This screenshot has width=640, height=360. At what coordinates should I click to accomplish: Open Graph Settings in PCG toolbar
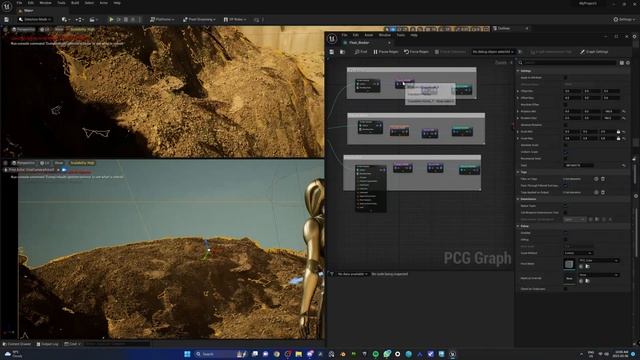click(594, 52)
